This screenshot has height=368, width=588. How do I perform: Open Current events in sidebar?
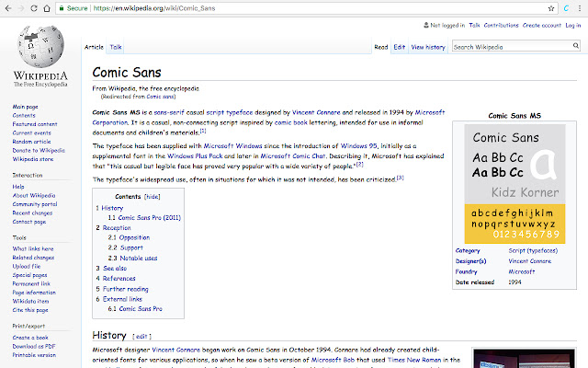[x=31, y=132]
